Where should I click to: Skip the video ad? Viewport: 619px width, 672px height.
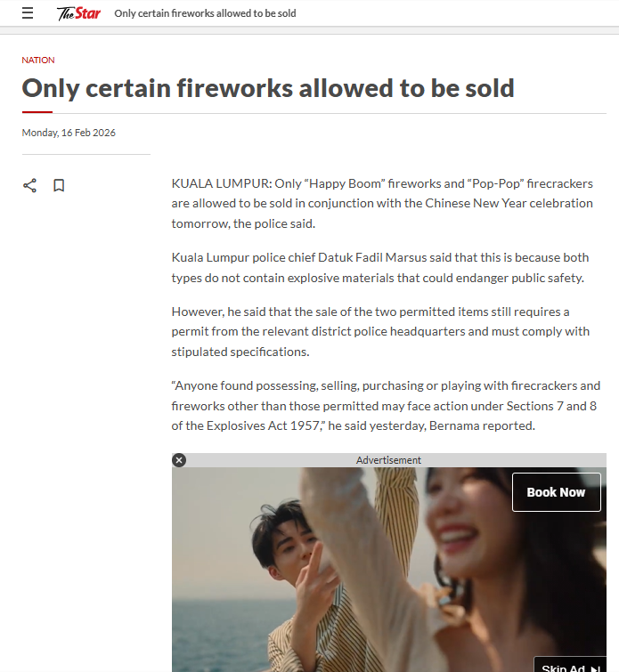click(x=570, y=667)
